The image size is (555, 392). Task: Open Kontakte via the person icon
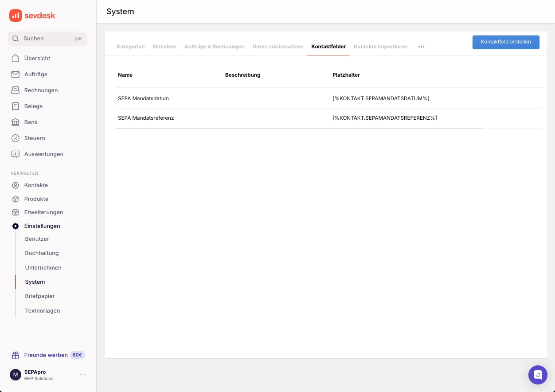click(x=15, y=185)
